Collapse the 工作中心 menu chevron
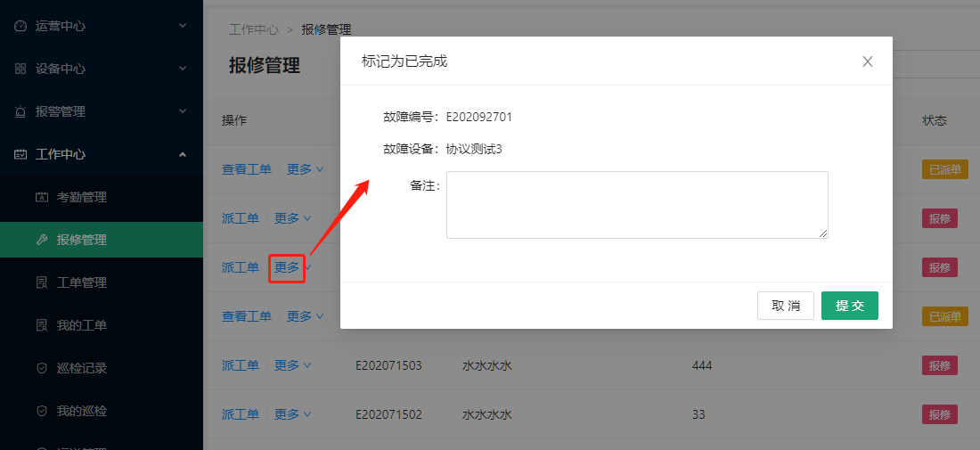This screenshot has width=980, height=450. pos(183,154)
